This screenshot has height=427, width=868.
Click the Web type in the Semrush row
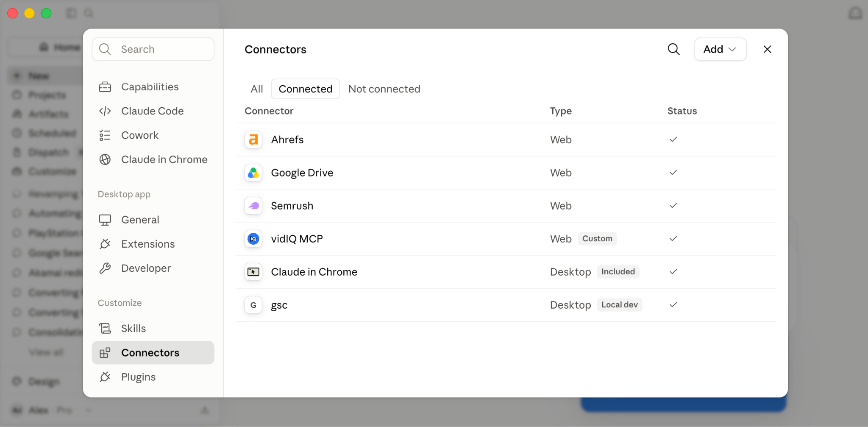[x=561, y=206]
